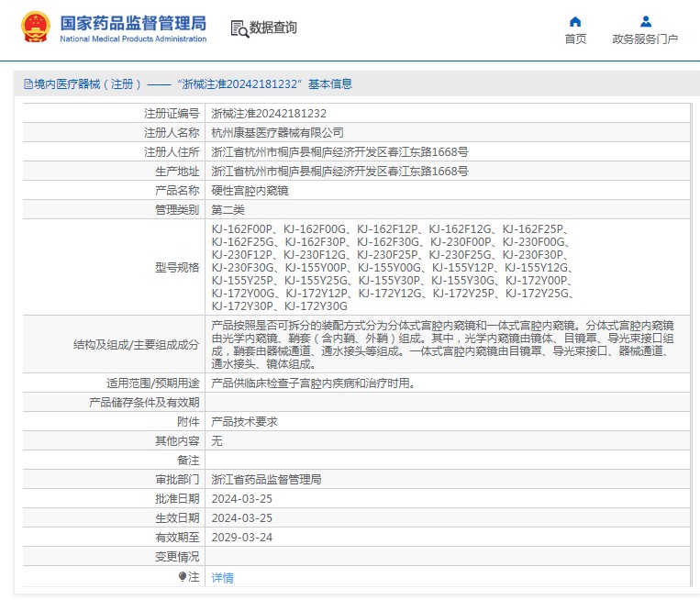Click the expiry date 2029-03-24 value

pos(242,538)
